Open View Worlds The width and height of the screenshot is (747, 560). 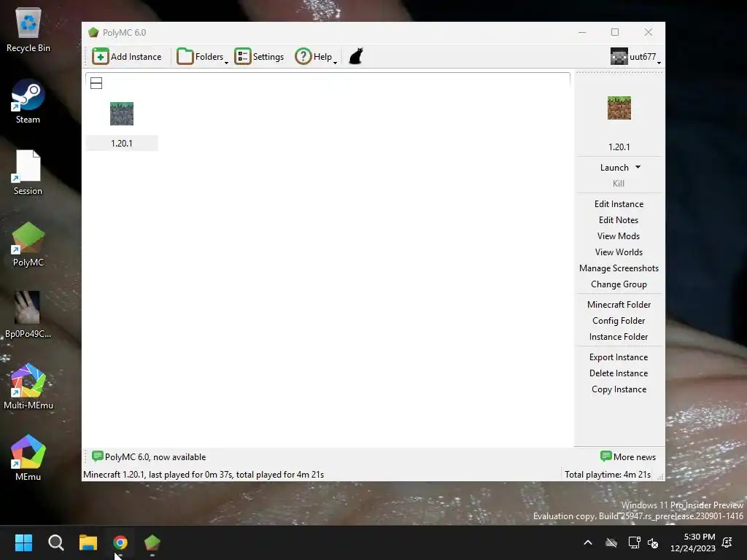619,252
